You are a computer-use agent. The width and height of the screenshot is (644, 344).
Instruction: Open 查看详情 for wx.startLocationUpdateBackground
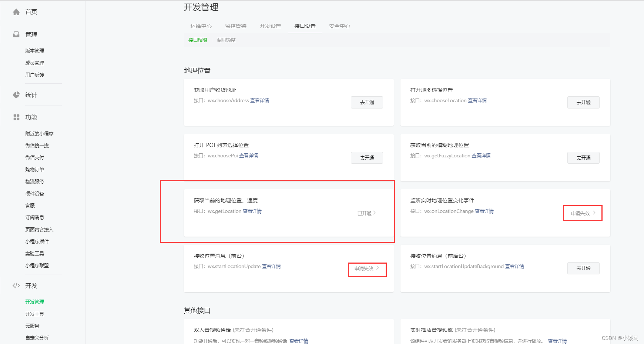coord(514,266)
